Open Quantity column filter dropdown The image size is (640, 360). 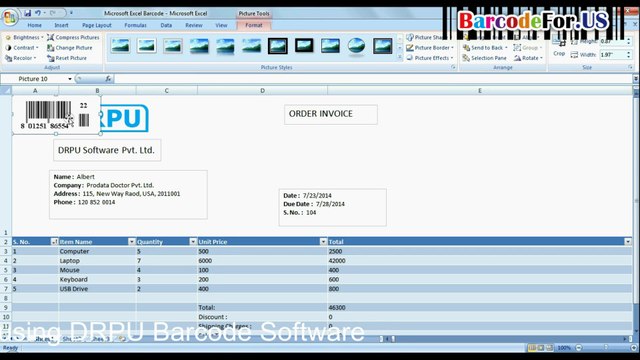tap(193, 242)
